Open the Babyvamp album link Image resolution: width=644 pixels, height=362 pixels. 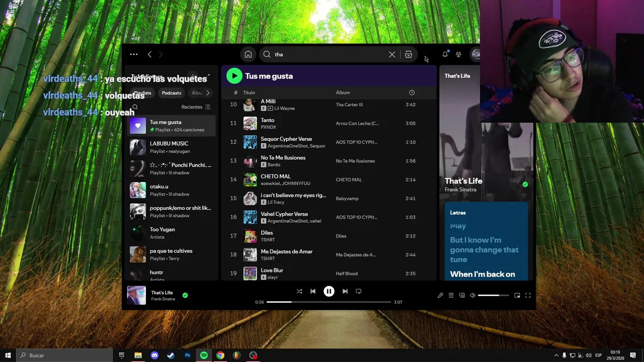[x=347, y=199]
